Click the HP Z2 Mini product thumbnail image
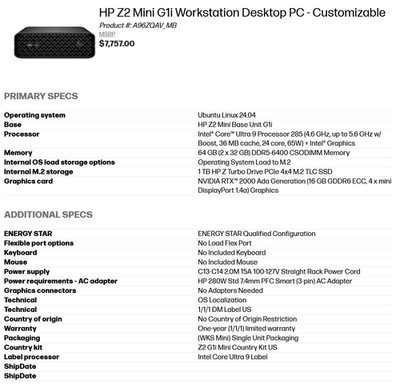This screenshot has width=400, height=384. 55,42
